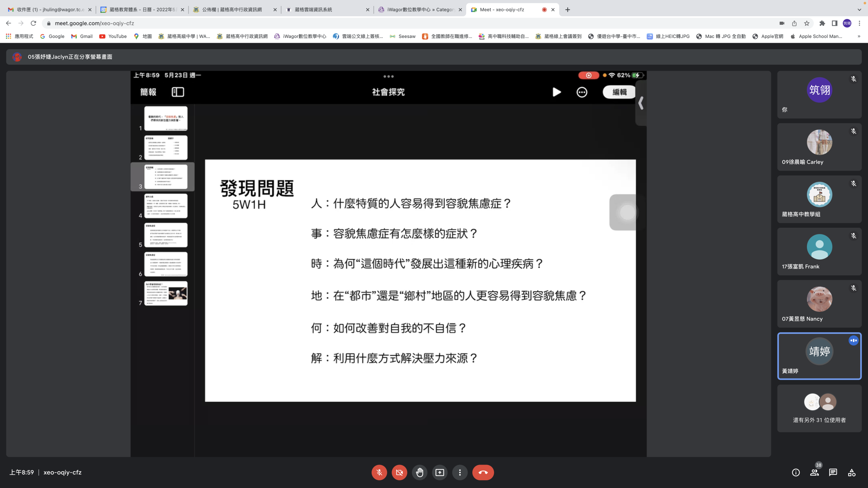The image size is (868, 488).
Task: Expand hidden bookmarks overflow chevron
Action: pos(859,36)
